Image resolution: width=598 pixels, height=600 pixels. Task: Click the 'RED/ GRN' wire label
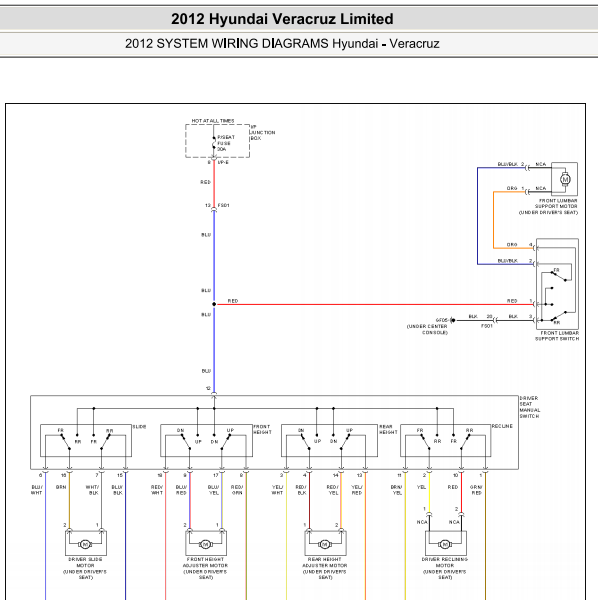[x=237, y=490]
